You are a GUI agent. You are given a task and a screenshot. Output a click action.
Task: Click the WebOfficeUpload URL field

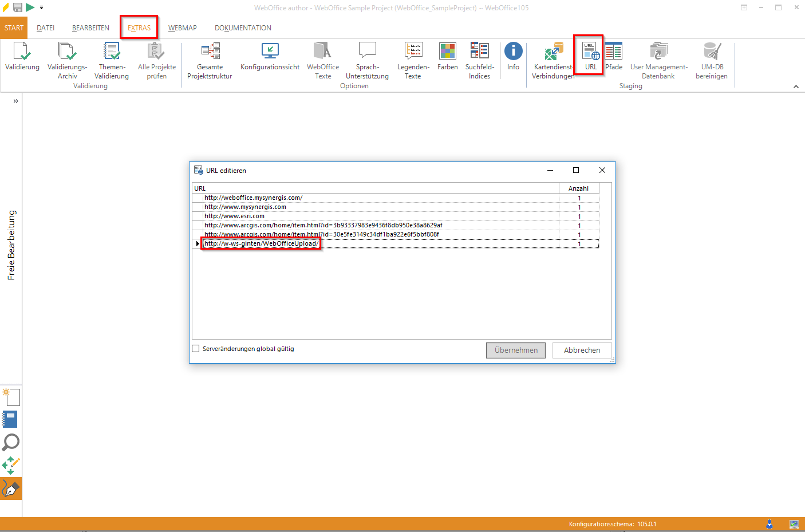point(261,244)
